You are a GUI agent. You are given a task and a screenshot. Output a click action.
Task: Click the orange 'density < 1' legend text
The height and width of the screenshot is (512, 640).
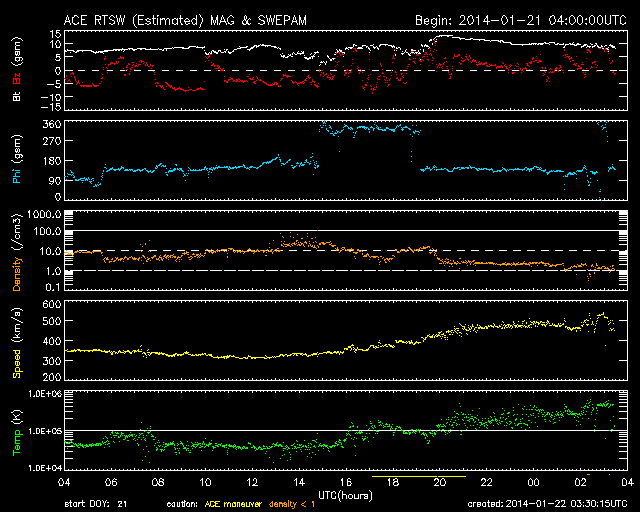[x=292, y=504]
